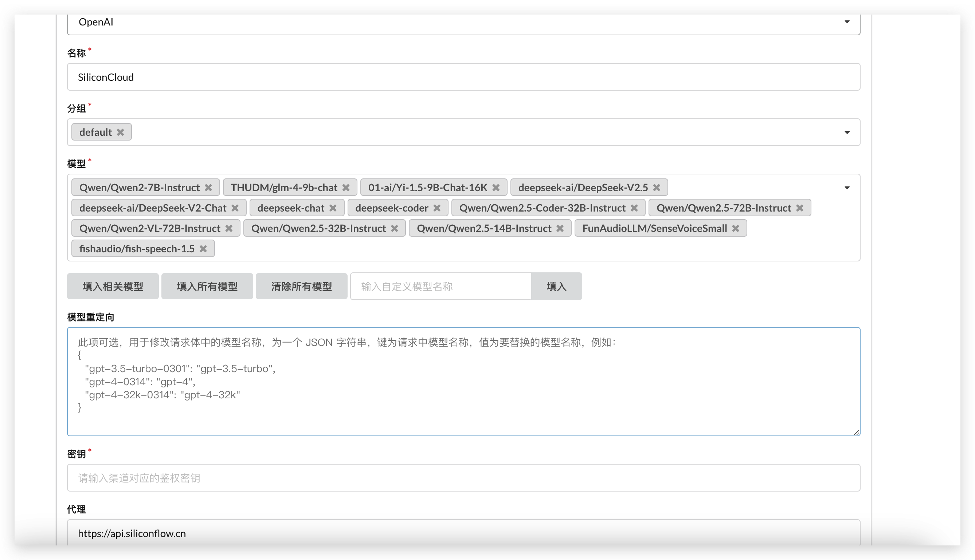Remove the default group tag

[121, 132]
